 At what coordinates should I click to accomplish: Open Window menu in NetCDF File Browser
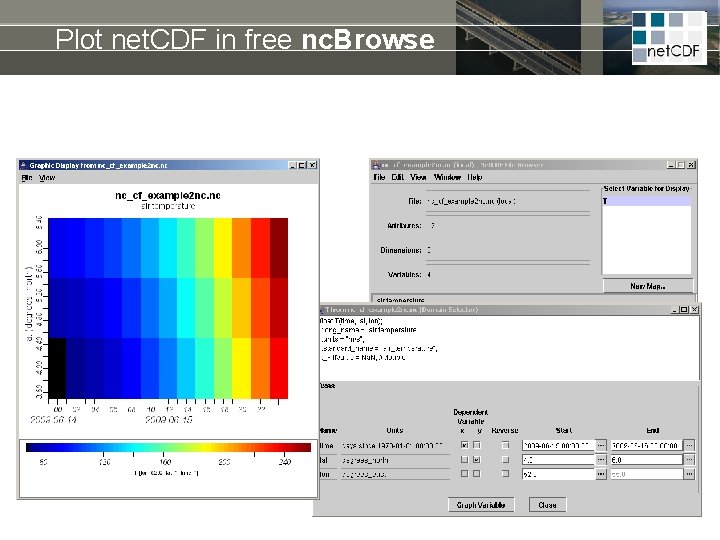(x=447, y=177)
